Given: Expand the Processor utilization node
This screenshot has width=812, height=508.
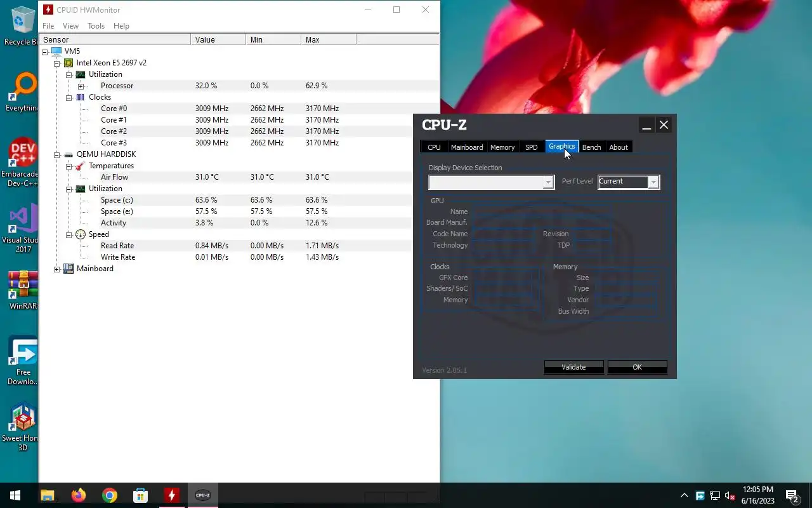Looking at the screenshot, I should 81,86.
